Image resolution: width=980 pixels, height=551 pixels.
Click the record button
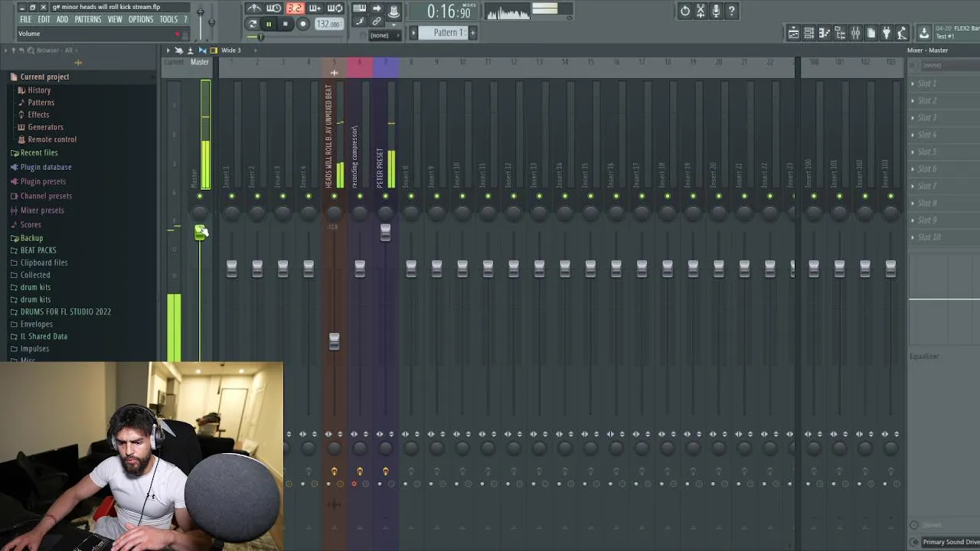[303, 24]
